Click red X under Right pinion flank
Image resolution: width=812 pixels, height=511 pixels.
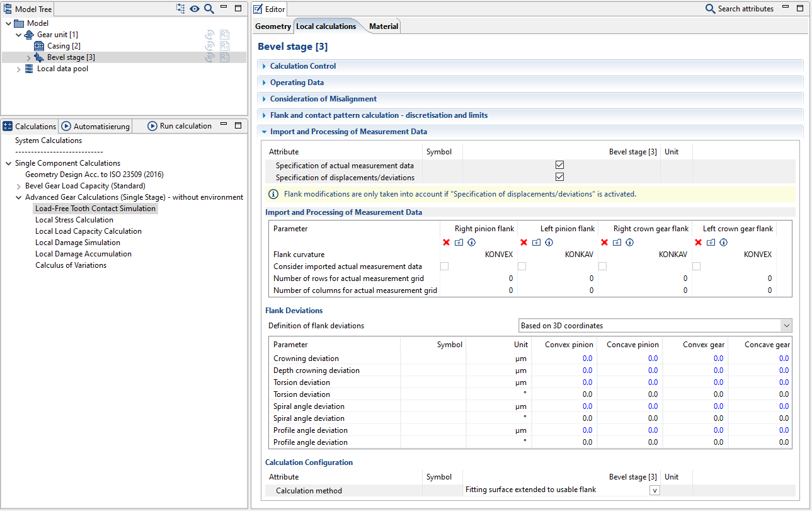click(x=446, y=243)
